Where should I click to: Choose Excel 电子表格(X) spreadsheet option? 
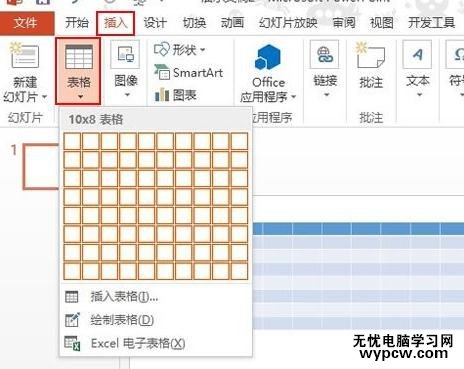155,343
